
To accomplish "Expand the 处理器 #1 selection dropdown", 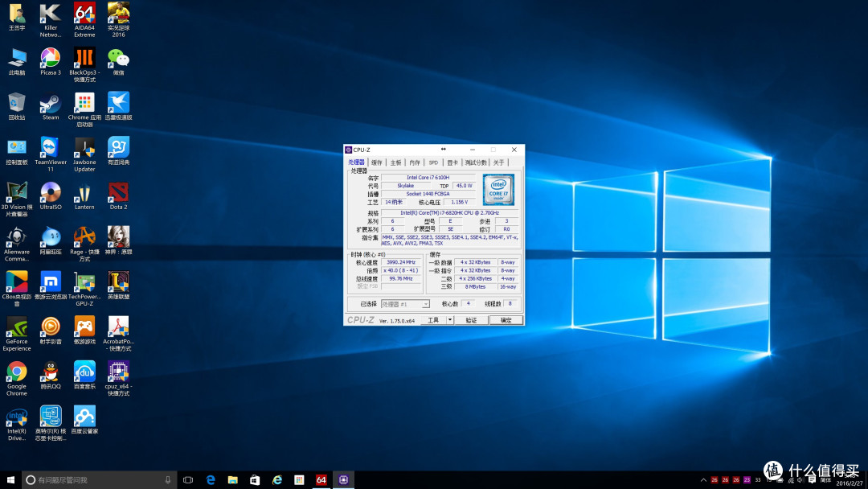I will point(425,304).
